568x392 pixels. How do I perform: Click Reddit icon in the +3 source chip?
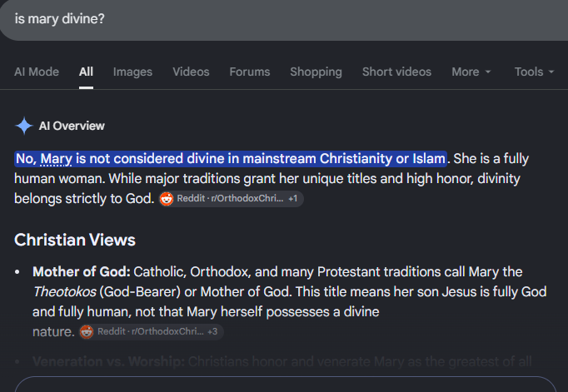(x=87, y=331)
